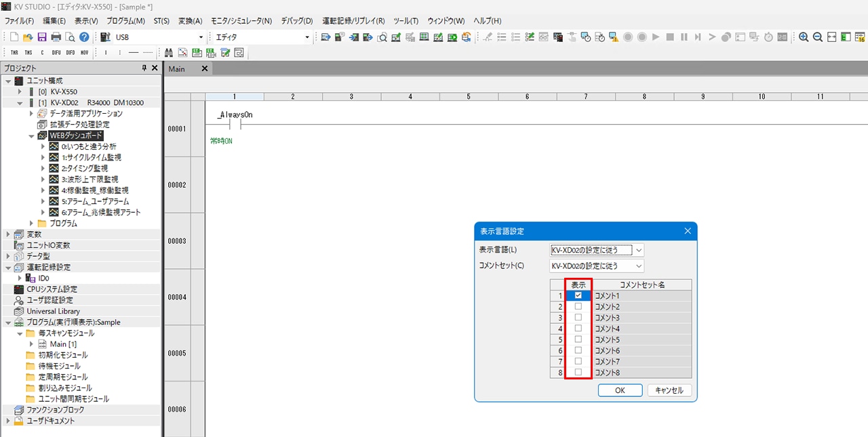Viewport: 868px width, 437px height.
Task: Click the DIFU instruction toolbar button
Action: (x=56, y=52)
